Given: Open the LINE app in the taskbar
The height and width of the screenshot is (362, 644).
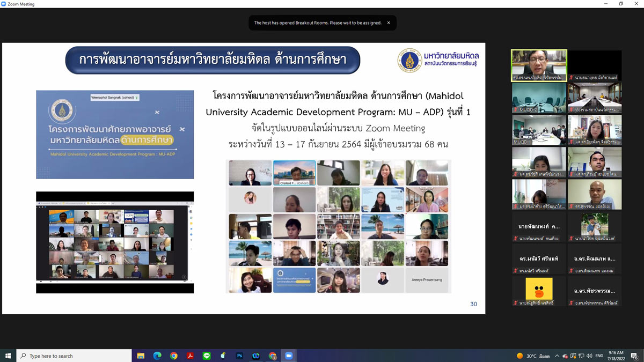Looking at the screenshot, I should [x=207, y=356].
